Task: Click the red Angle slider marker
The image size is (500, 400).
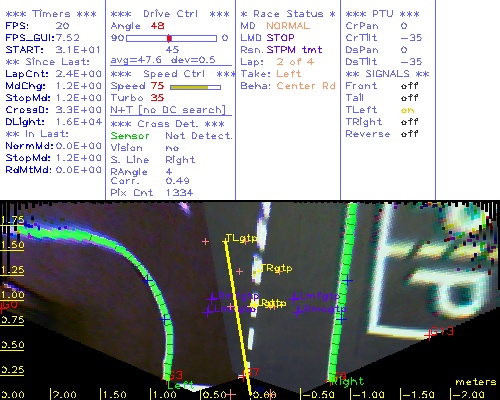Action: point(169,38)
